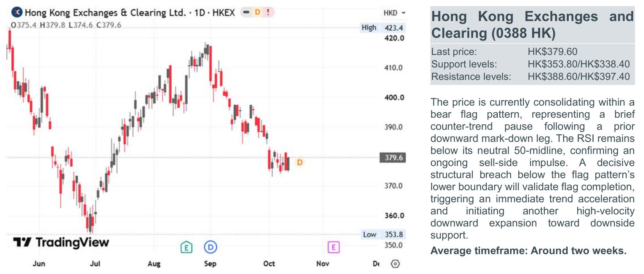The height and width of the screenshot is (274, 644).
Task: Click the green earnings E marker
Action: tap(186, 247)
